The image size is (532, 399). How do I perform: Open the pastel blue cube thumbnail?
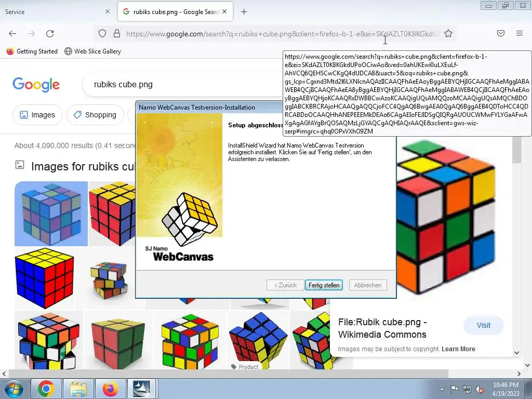[51, 214]
